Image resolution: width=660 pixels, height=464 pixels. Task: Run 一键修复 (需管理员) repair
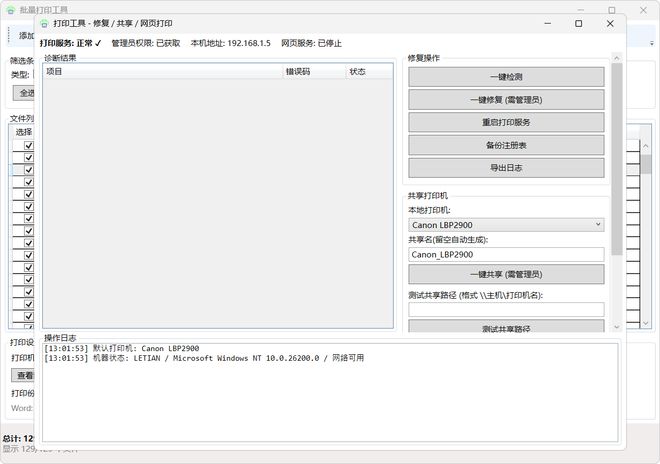[506, 100]
